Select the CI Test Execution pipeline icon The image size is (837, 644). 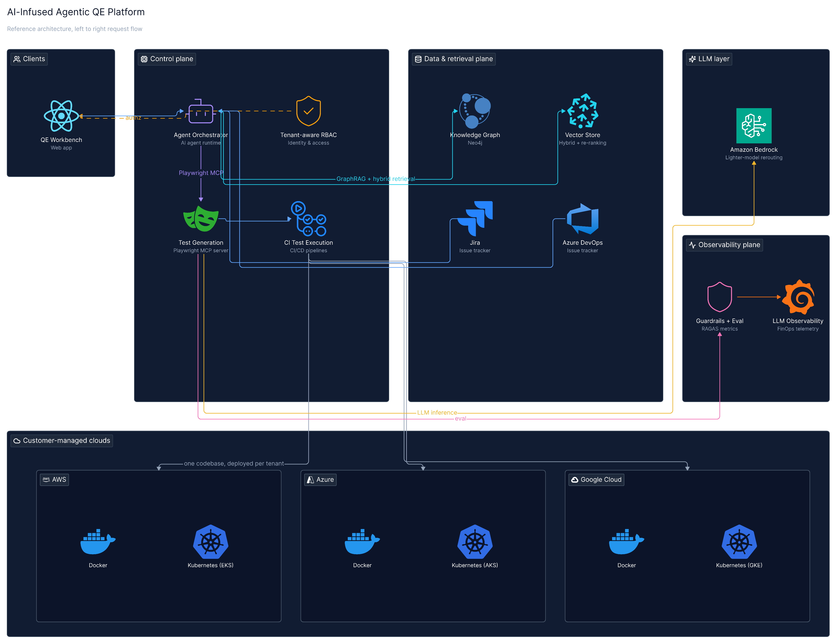[309, 219]
